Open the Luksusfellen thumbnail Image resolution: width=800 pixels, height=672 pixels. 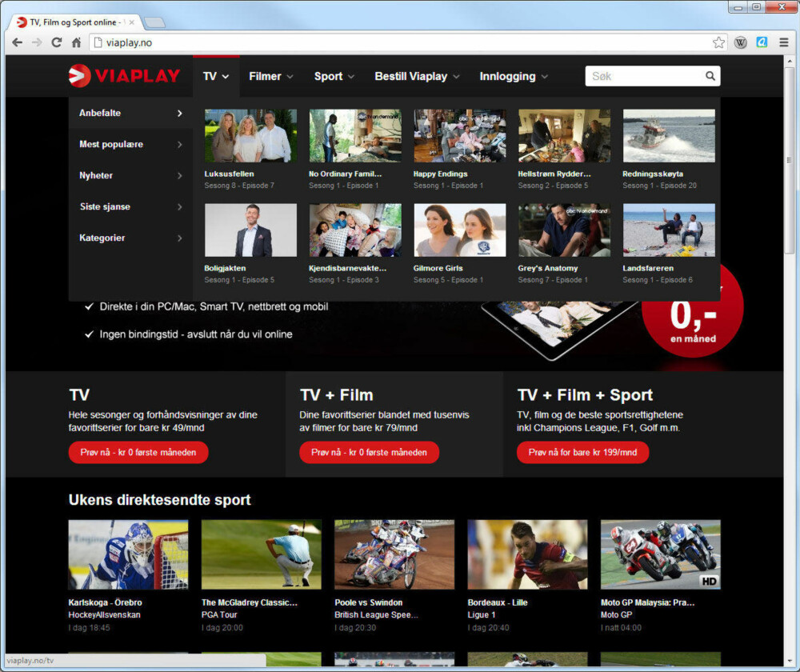(250, 136)
